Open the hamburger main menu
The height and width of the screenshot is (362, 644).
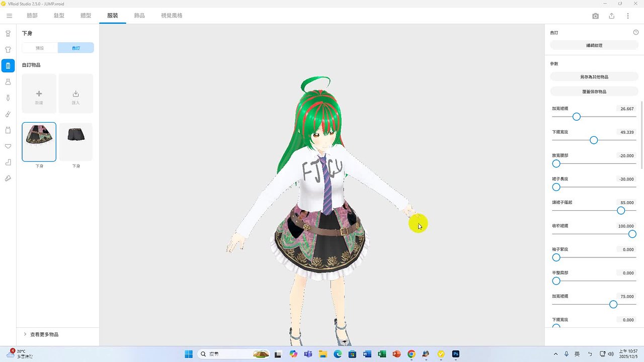9,16
